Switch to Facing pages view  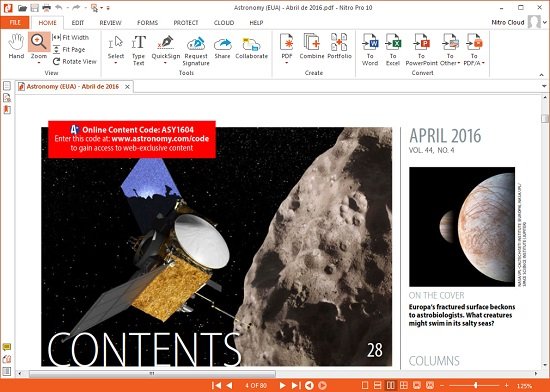(390, 385)
